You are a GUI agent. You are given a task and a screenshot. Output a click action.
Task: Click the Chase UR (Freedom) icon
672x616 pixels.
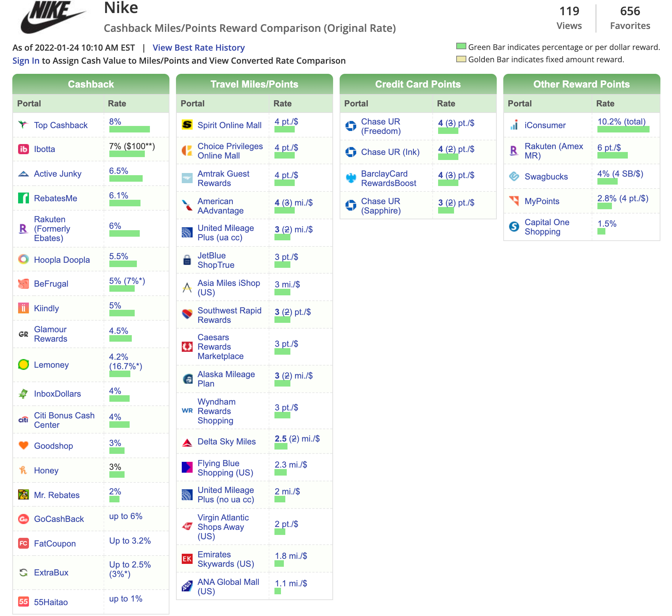coord(350,126)
